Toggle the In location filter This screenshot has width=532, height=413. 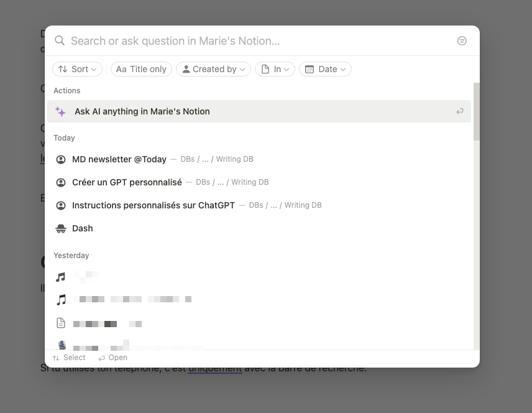[x=275, y=69]
